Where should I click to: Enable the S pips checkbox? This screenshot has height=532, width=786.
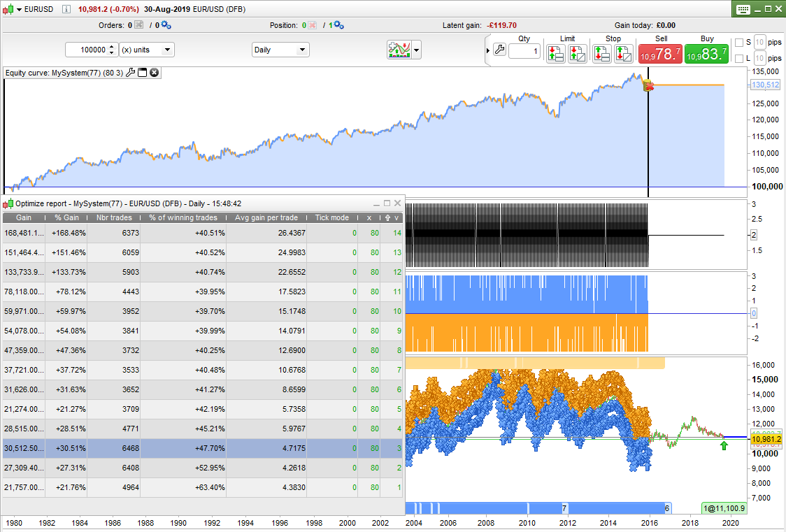(739, 43)
